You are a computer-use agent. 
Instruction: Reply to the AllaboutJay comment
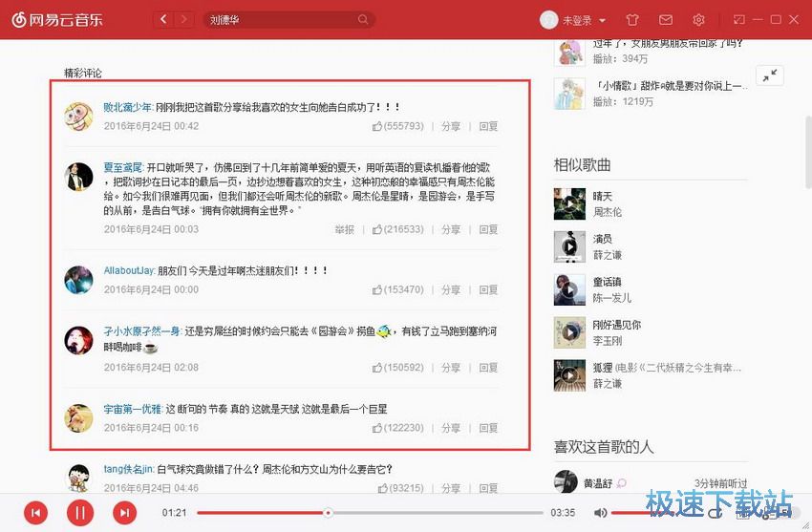pyautogui.click(x=488, y=289)
